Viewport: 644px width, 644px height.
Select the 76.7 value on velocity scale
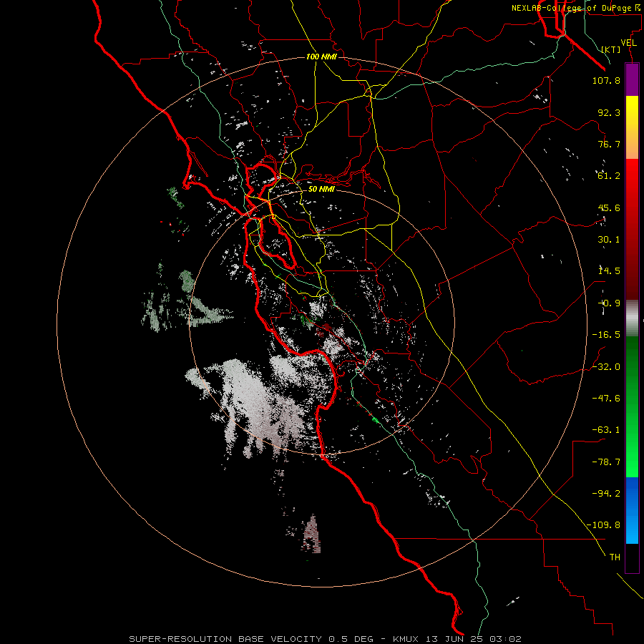[609, 144]
